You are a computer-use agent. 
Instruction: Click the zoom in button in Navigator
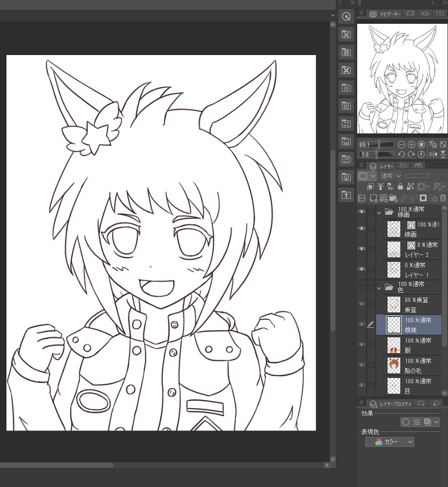tap(411, 144)
